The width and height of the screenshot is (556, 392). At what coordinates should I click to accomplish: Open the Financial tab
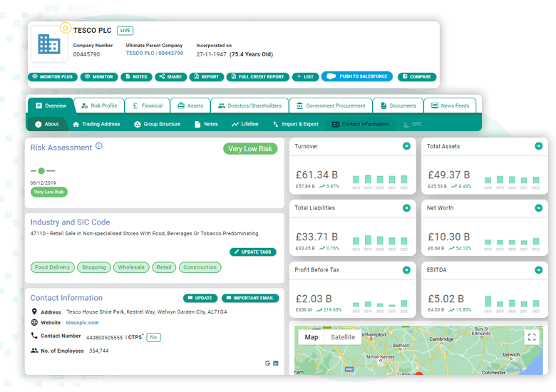click(x=148, y=105)
